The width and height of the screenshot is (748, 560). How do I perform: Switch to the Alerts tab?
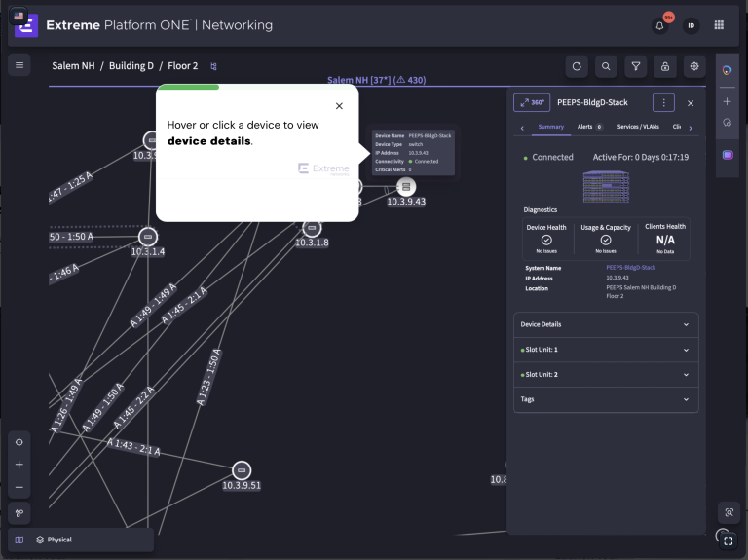click(589, 127)
